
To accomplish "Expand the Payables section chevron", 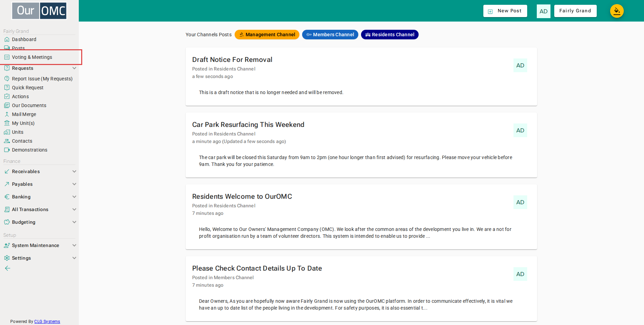I will pos(74,184).
